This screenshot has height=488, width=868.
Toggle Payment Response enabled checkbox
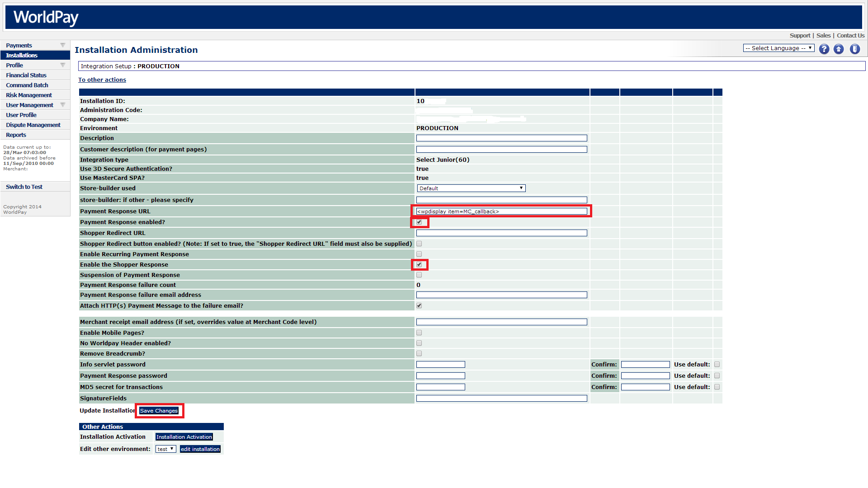tap(419, 222)
